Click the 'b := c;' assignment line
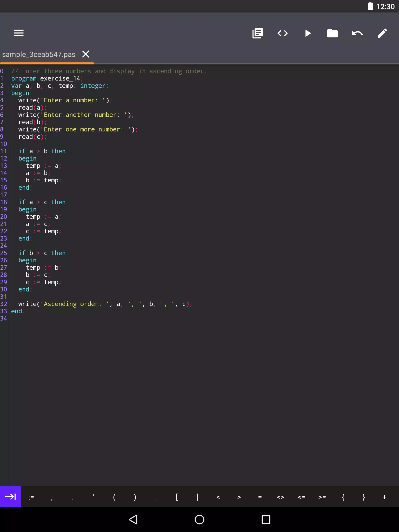Image resolution: width=399 pixels, height=532 pixels. [x=38, y=275]
